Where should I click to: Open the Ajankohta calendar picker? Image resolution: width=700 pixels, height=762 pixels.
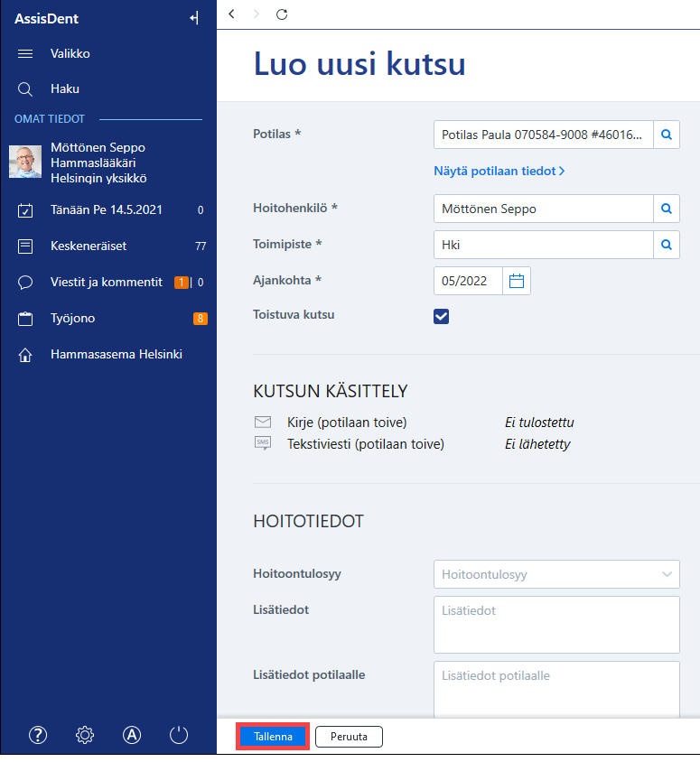click(x=517, y=281)
